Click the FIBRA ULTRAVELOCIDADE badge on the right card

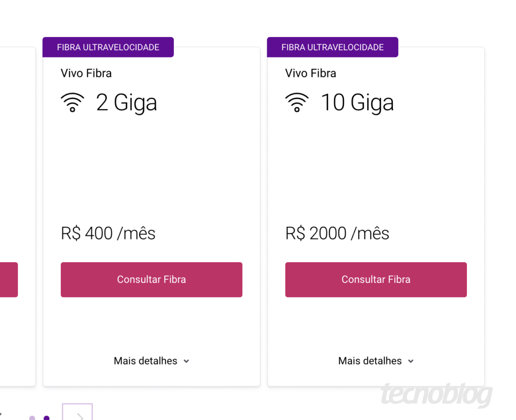[332, 47]
